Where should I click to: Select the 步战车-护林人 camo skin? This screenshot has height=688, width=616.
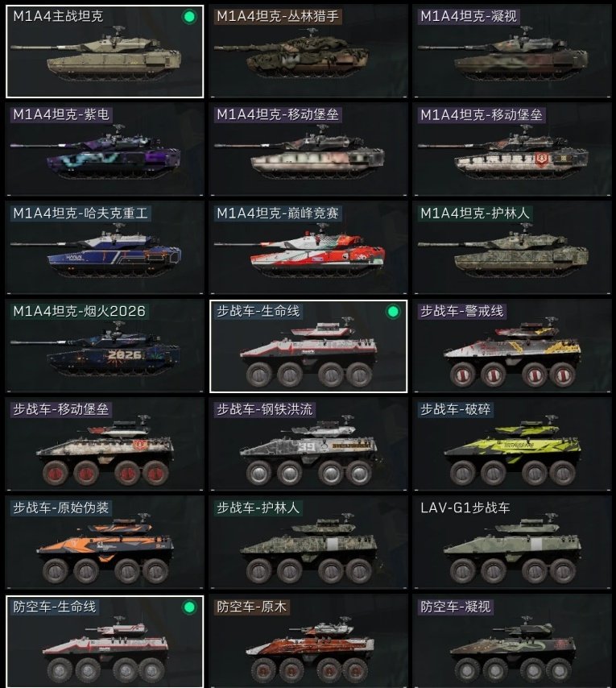coord(308,543)
